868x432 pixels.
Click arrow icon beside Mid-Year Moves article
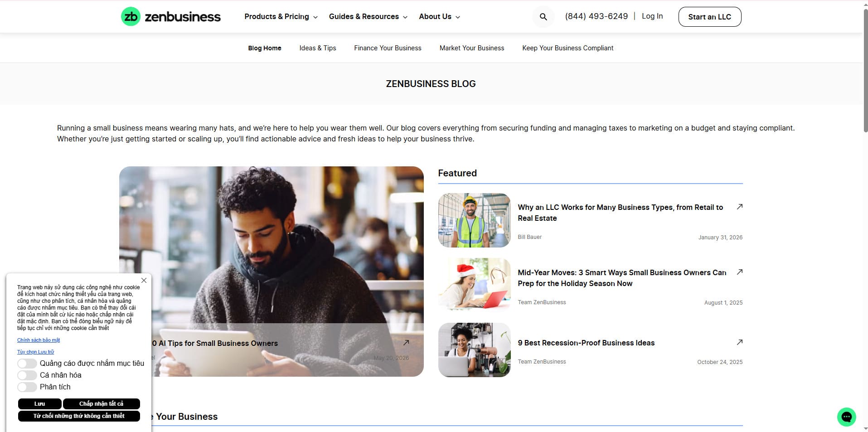(x=739, y=272)
